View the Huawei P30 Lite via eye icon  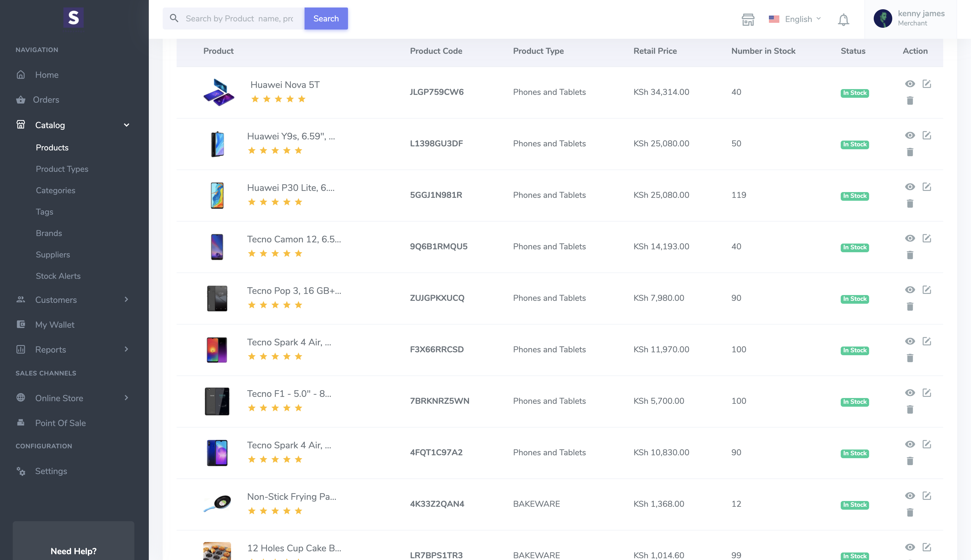910,187
